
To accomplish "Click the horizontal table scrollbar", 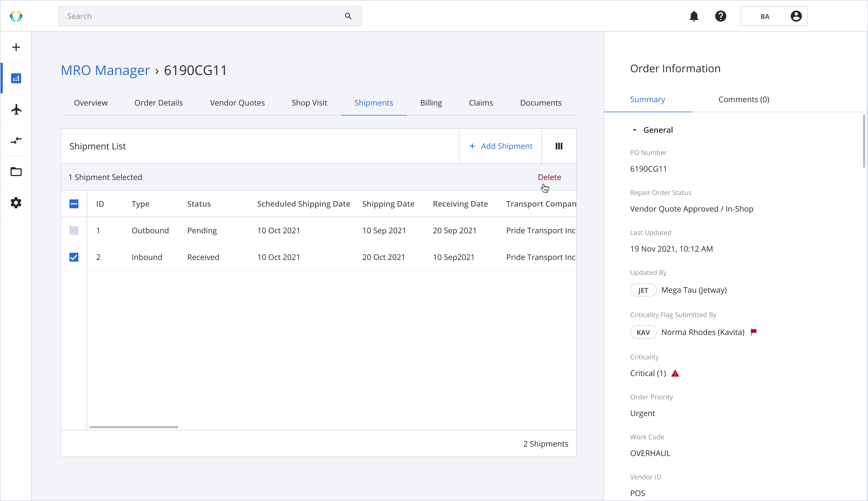I will click(134, 427).
